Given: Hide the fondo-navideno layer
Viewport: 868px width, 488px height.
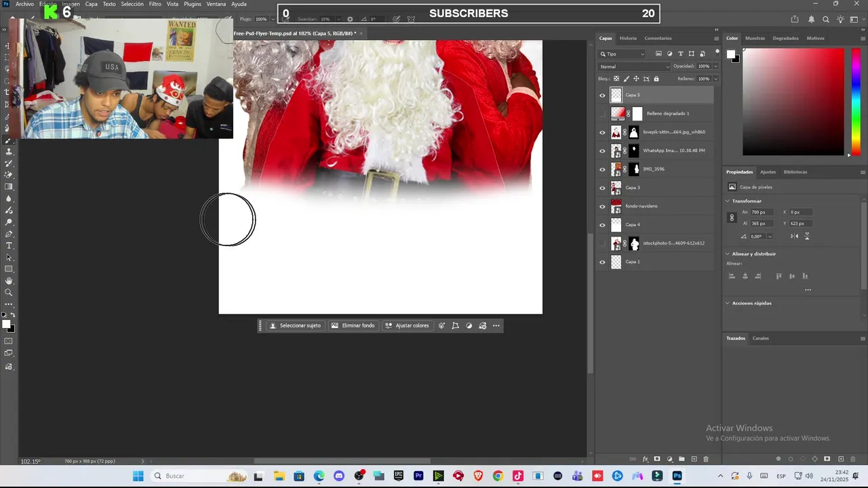Looking at the screenshot, I should tap(602, 206).
